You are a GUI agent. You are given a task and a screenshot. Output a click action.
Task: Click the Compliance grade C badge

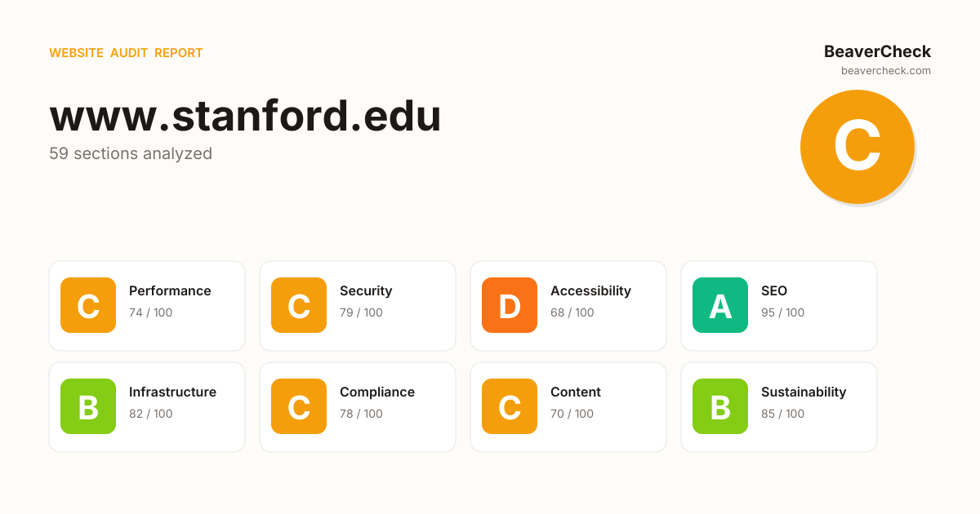[299, 406]
